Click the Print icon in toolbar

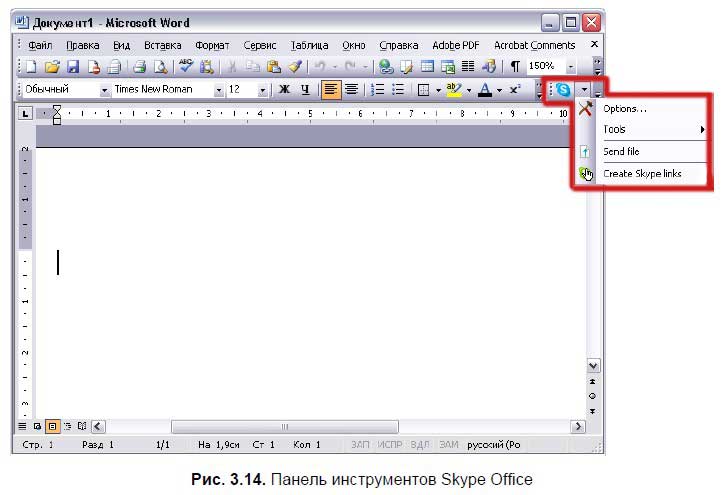tap(141, 67)
